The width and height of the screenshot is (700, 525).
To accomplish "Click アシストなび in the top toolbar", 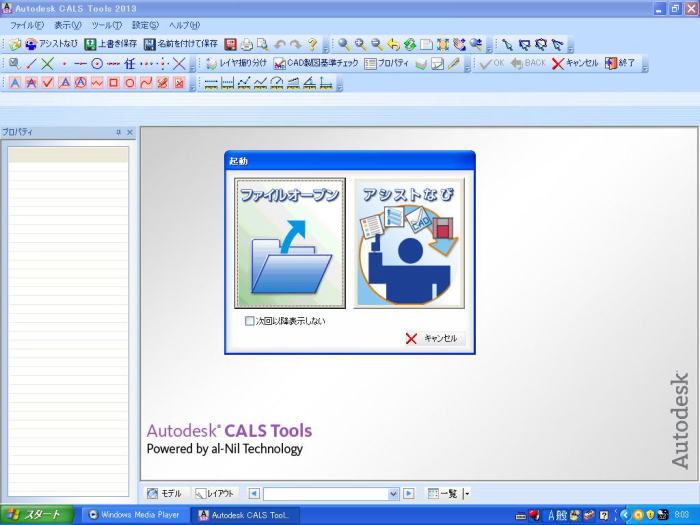I will coord(51,44).
